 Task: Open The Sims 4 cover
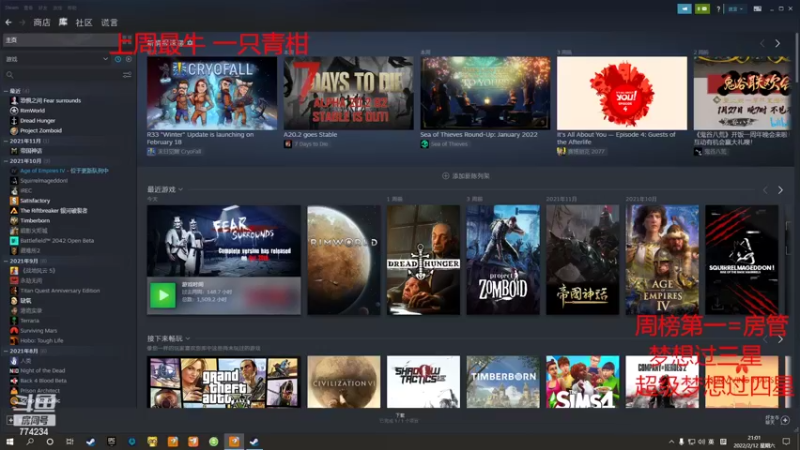tap(583, 382)
